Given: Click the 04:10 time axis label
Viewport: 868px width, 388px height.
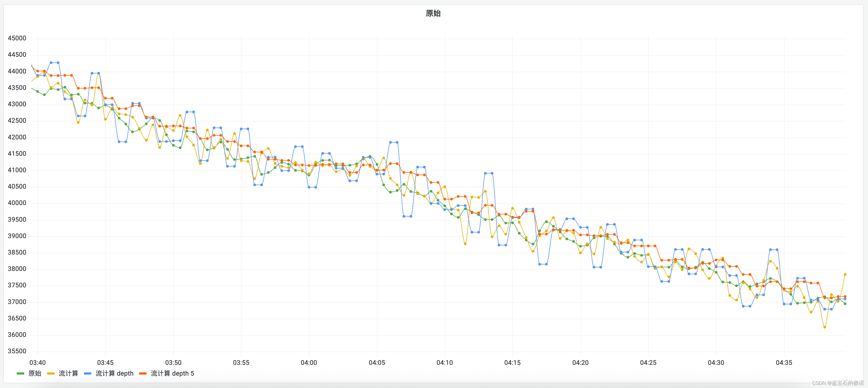Looking at the screenshot, I should [x=445, y=362].
